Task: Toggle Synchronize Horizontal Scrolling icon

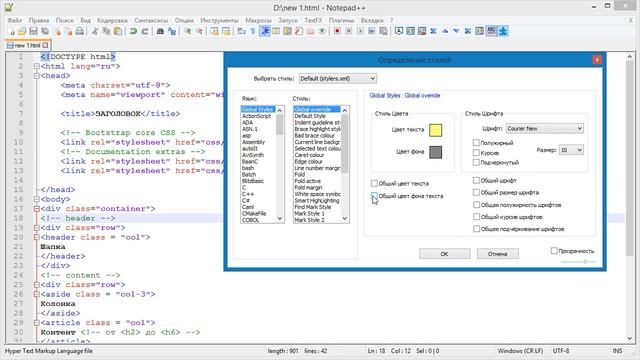Action: [x=226, y=31]
